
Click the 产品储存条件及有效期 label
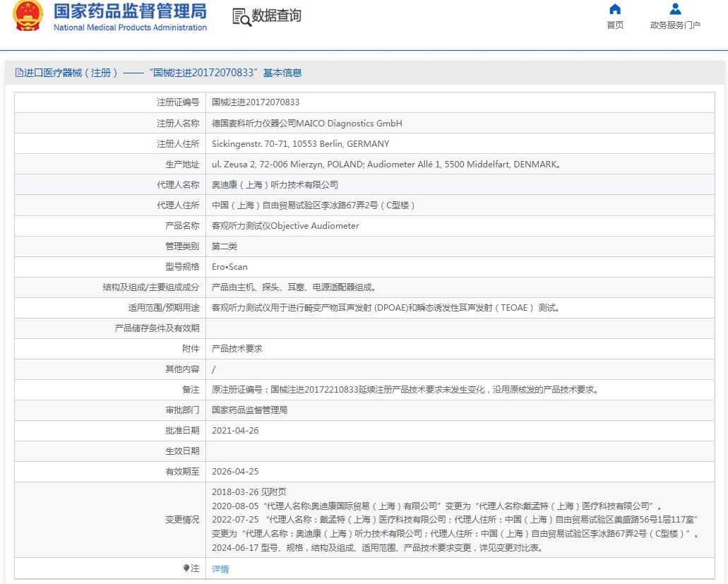tap(157, 328)
